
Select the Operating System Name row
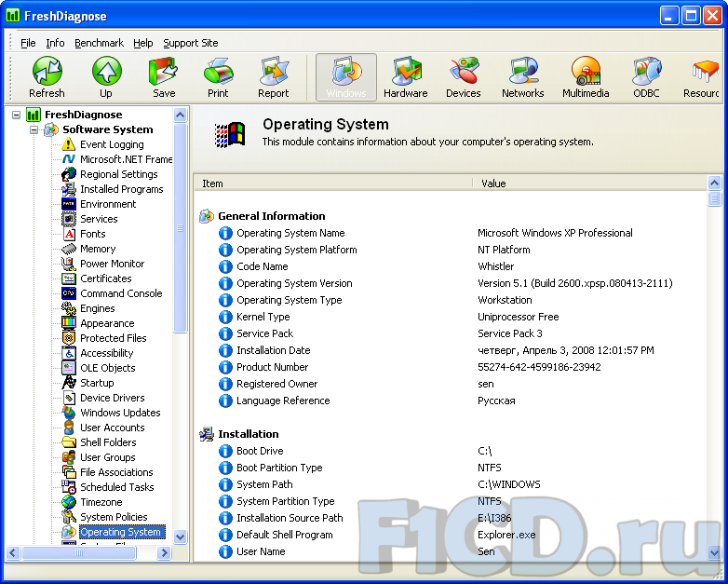(x=451, y=233)
